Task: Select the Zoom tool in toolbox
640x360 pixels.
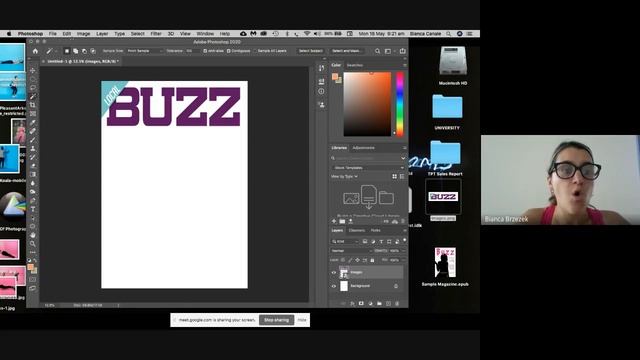Action: [33, 244]
